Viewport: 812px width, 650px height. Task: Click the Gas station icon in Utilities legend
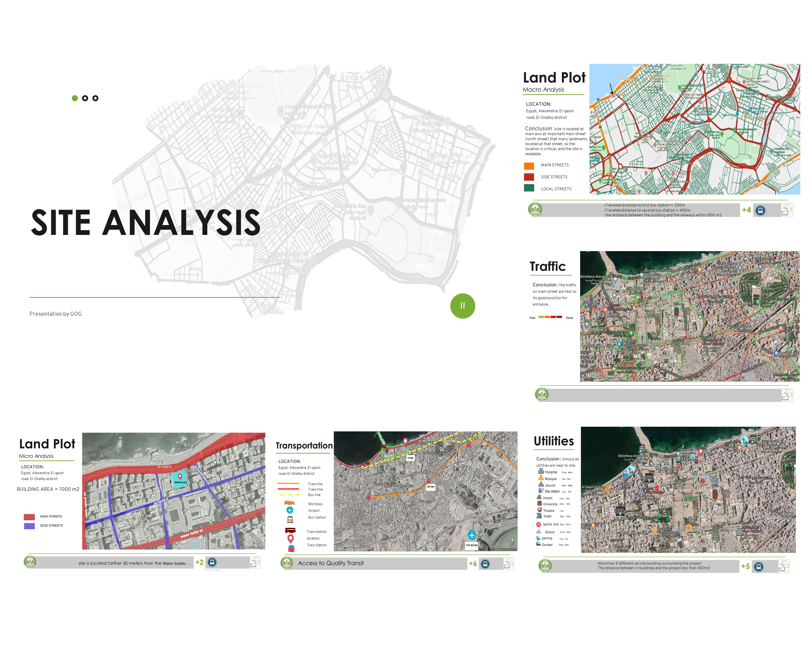point(541,491)
